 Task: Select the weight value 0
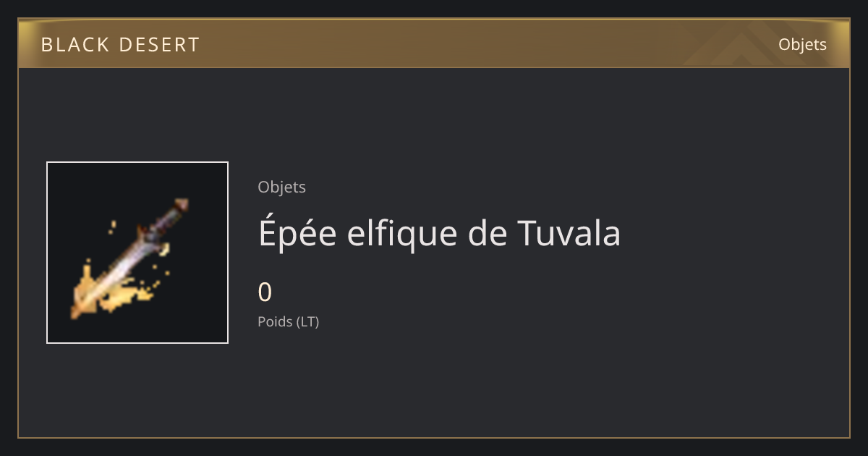click(265, 292)
